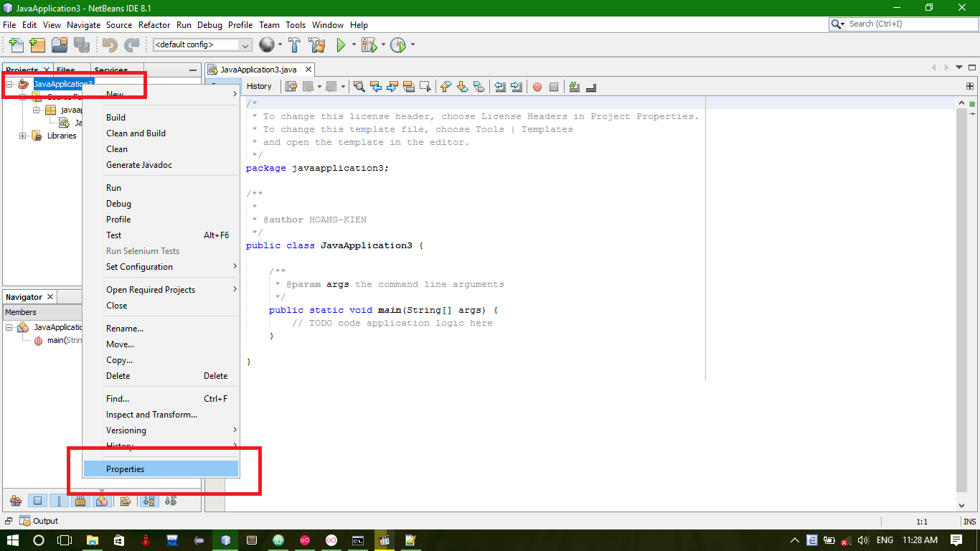Close the JavaApplication3.java tab
Screen dimensions: 980x551
pyautogui.click(x=308, y=70)
